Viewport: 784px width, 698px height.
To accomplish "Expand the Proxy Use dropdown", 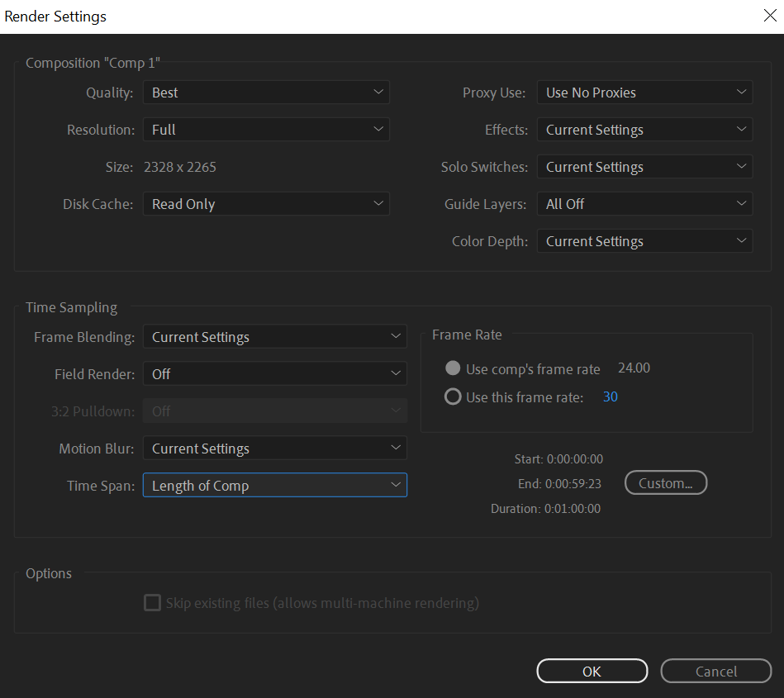I will 644,93.
